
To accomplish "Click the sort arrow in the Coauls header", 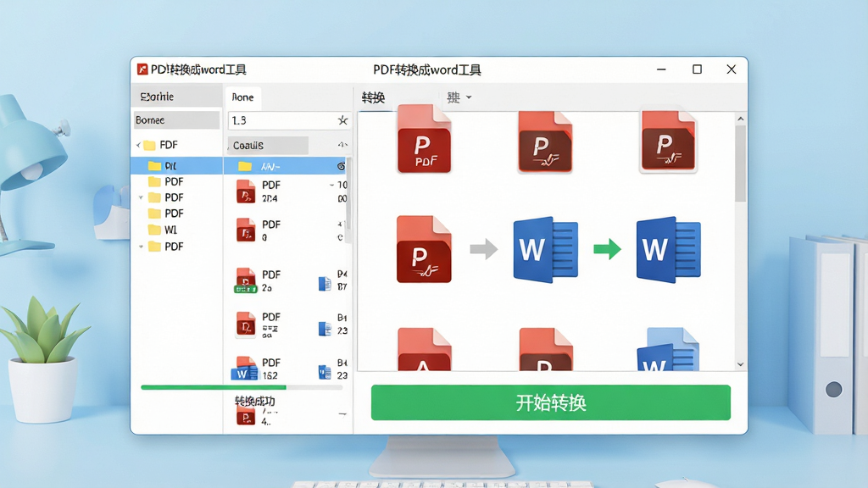I will click(x=342, y=145).
